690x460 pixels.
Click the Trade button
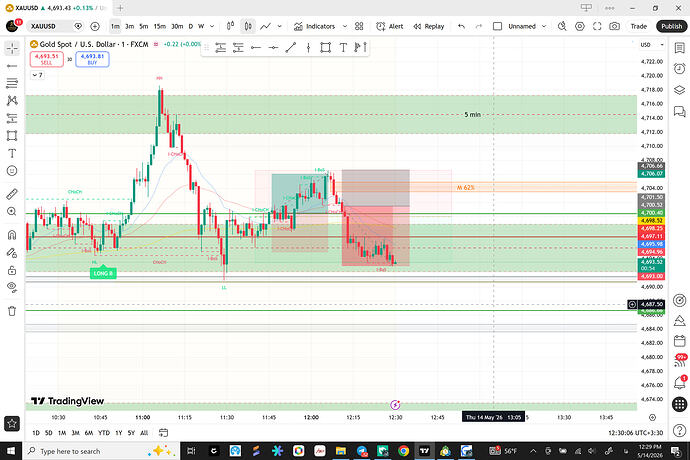pos(639,26)
